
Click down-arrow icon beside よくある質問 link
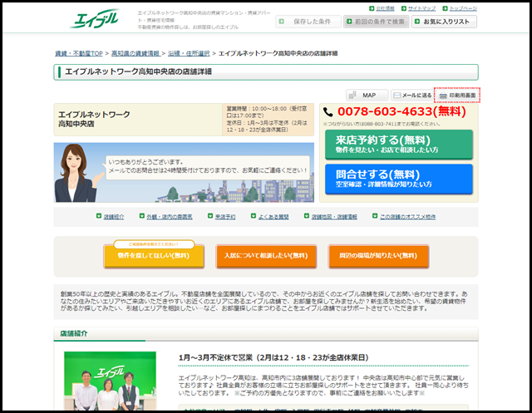point(253,216)
